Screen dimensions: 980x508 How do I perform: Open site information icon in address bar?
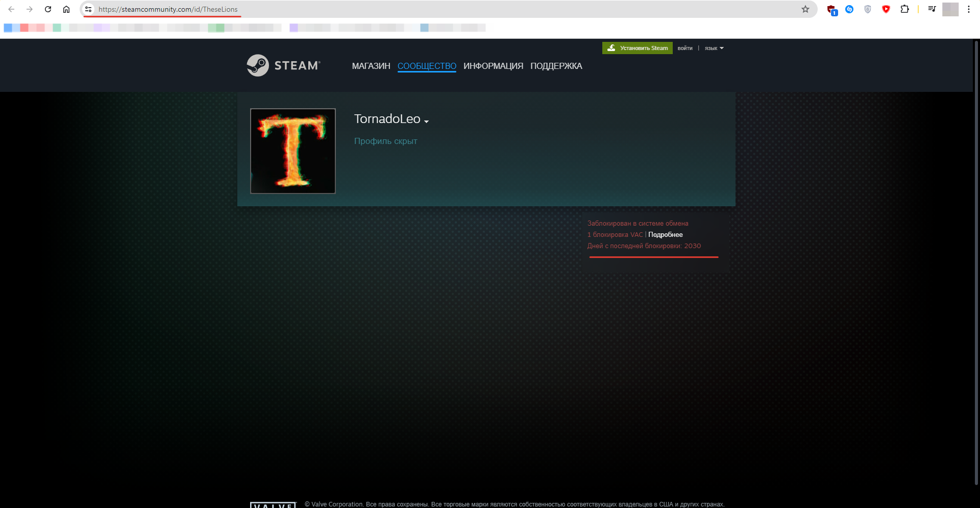pos(88,9)
